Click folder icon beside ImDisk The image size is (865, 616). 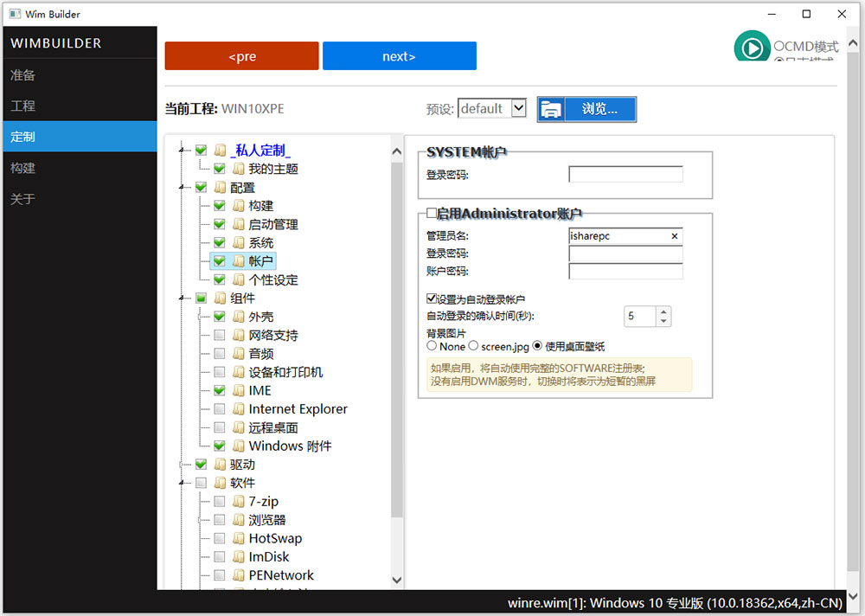[x=239, y=556]
